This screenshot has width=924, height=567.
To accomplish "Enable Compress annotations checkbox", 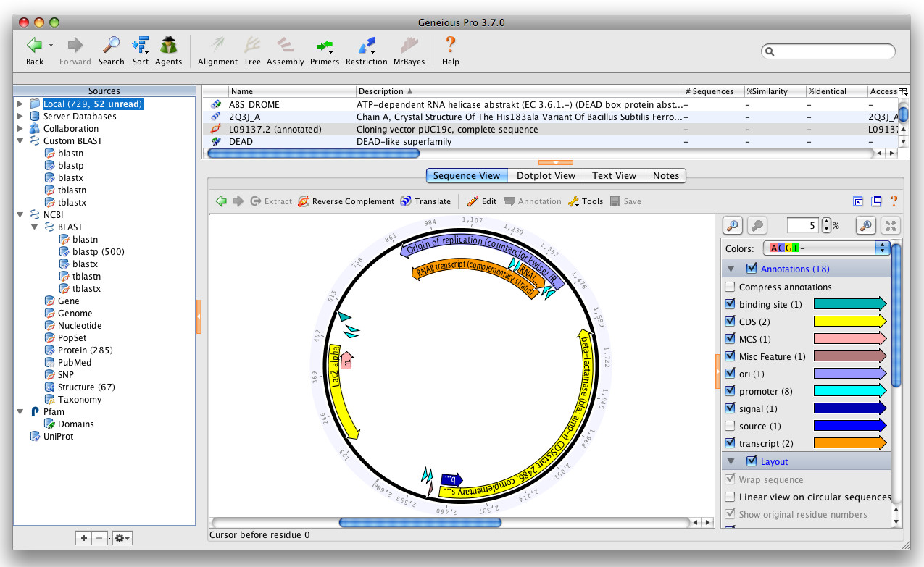I will pos(730,287).
